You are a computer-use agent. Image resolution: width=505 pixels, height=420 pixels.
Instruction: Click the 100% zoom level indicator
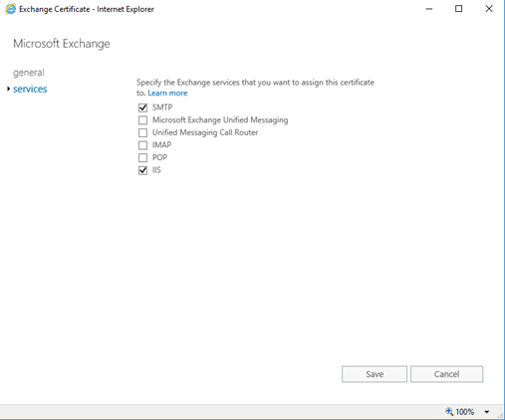[464, 412]
